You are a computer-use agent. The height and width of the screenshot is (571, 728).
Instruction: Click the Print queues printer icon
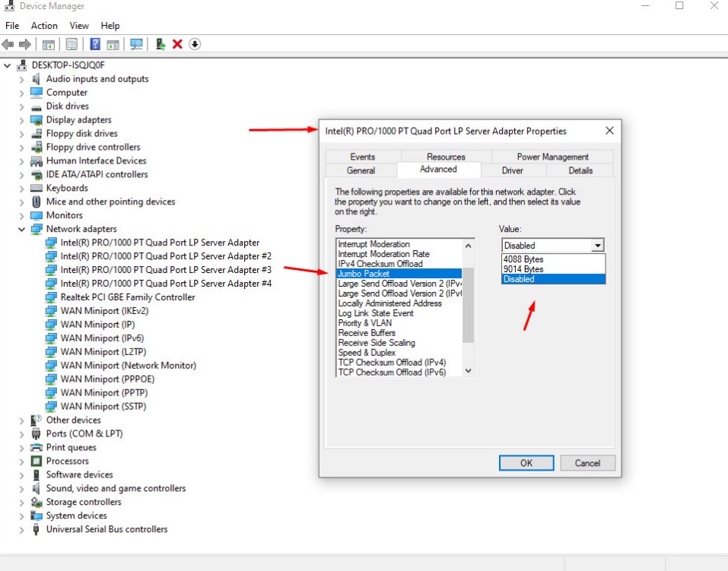[x=37, y=448]
